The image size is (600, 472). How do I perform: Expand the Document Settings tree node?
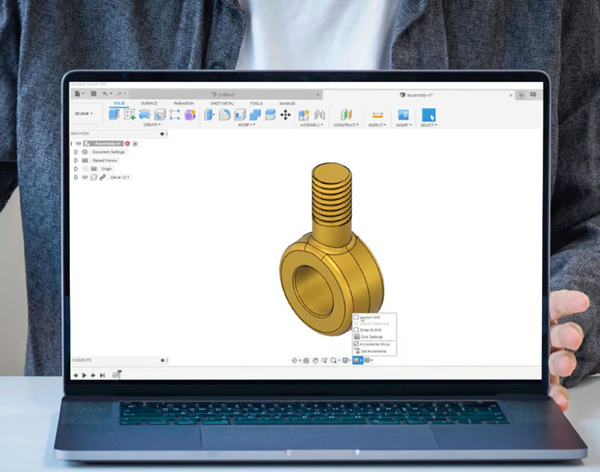(76, 152)
